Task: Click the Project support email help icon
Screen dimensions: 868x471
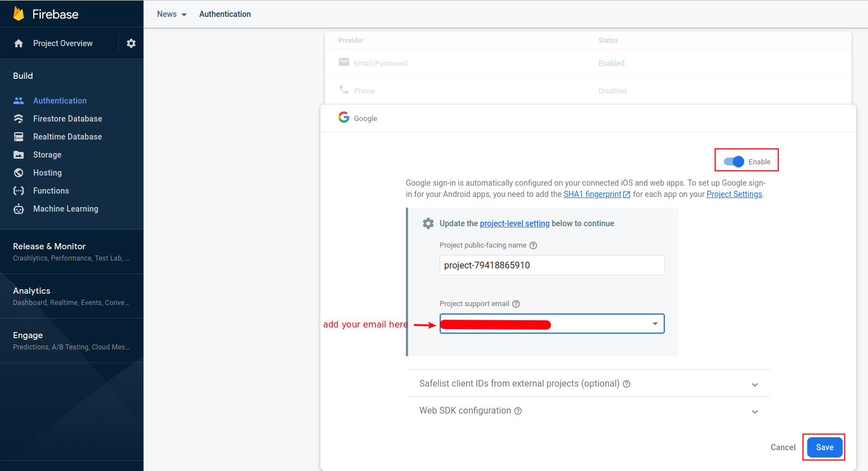Action: 516,303
